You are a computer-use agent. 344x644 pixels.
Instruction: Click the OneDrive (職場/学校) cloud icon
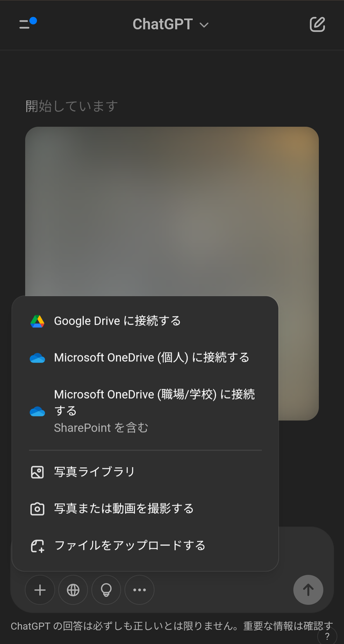(x=37, y=411)
